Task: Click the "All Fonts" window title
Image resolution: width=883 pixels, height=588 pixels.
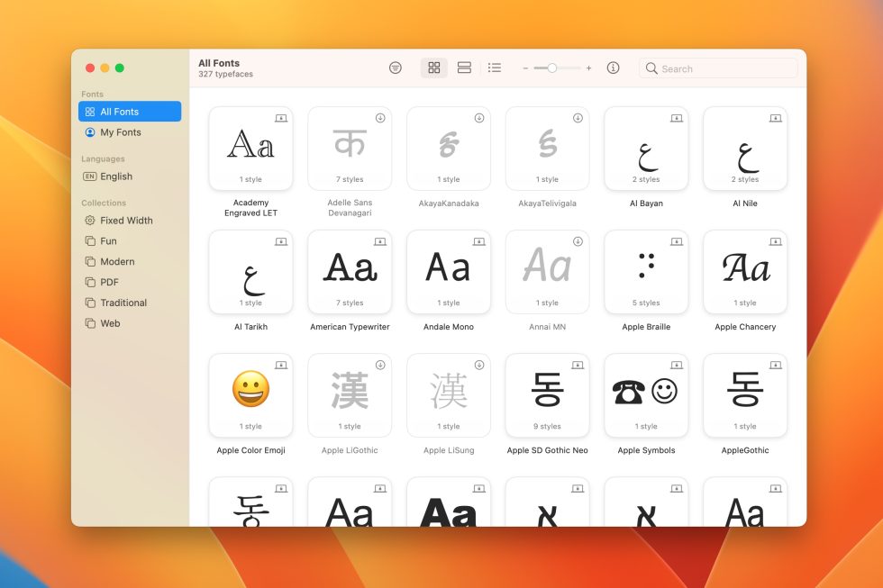Action: pyautogui.click(x=219, y=63)
